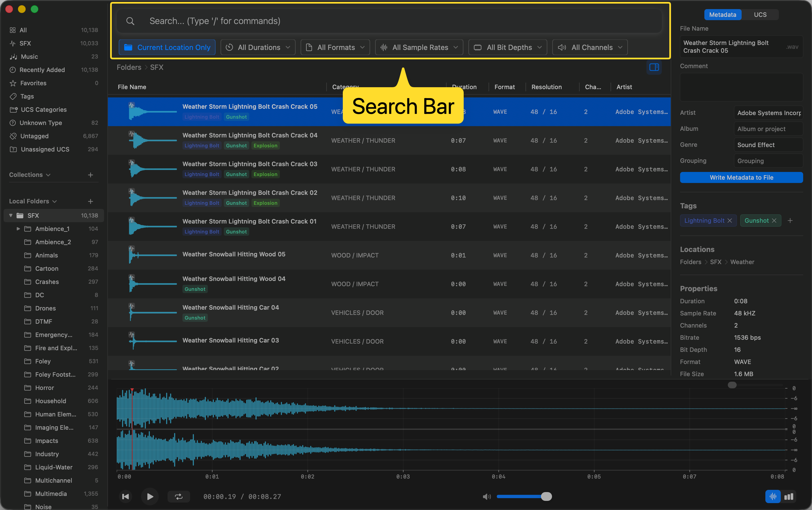Select Weather Storm Lightning Bolt Crash Crack 03

(389, 169)
